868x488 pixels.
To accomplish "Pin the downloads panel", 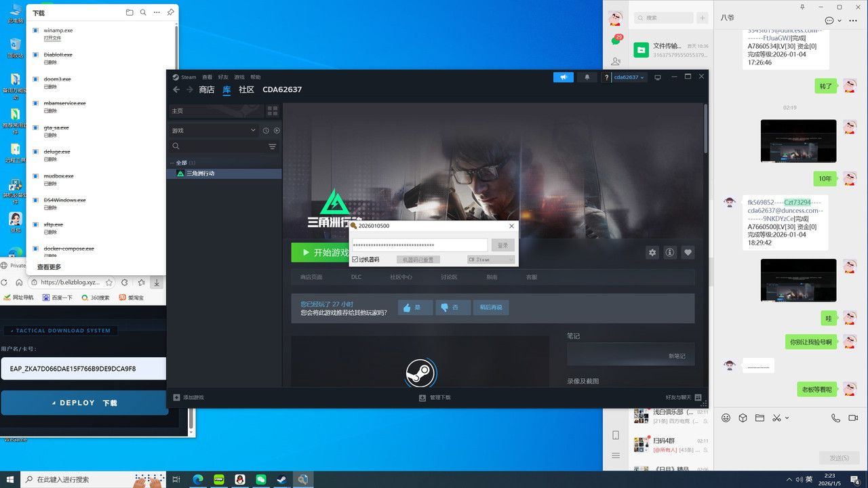I will (x=170, y=12).
